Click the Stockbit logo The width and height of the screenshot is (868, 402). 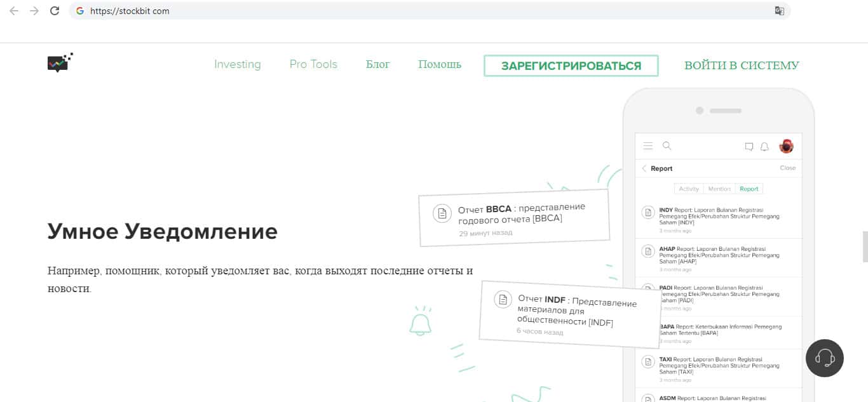click(60, 63)
